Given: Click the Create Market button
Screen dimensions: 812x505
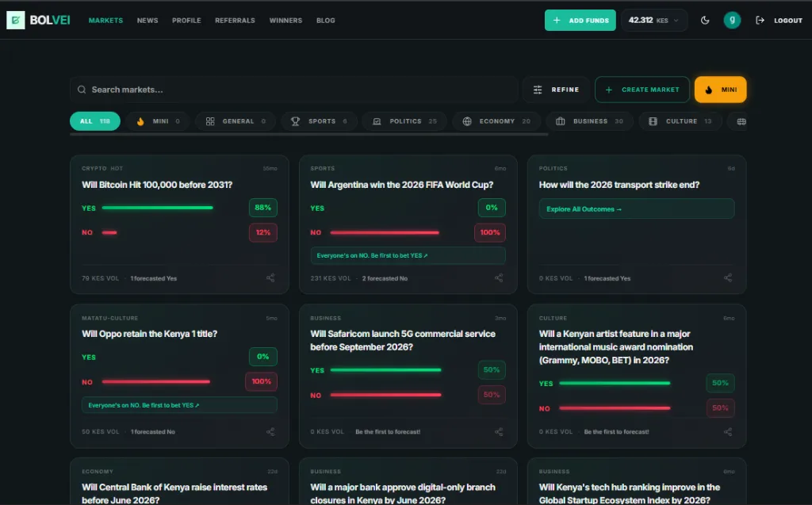Looking at the screenshot, I should pyautogui.click(x=642, y=90).
